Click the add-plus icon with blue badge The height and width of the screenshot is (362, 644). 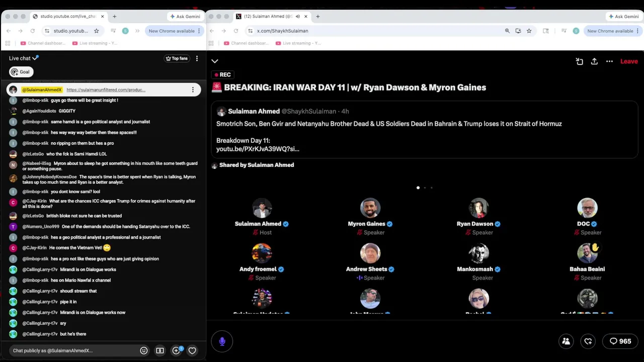(177, 350)
